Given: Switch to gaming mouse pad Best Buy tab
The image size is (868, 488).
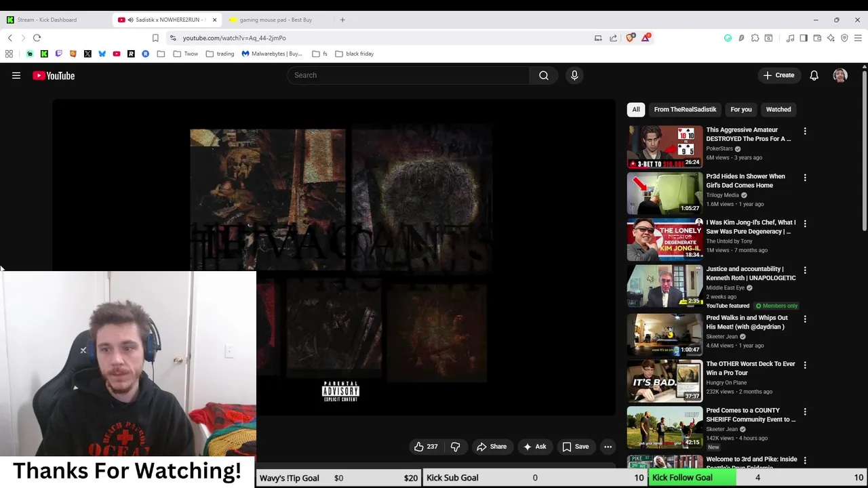Looking at the screenshot, I should [277, 20].
